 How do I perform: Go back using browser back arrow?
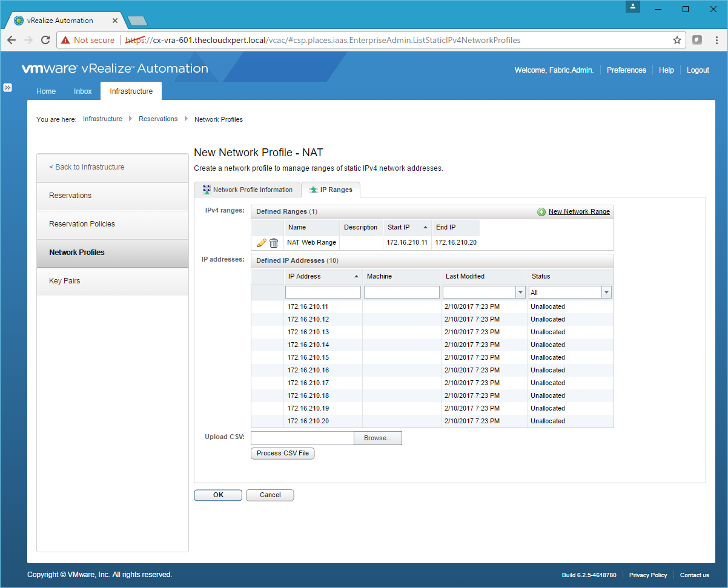[12, 40]
